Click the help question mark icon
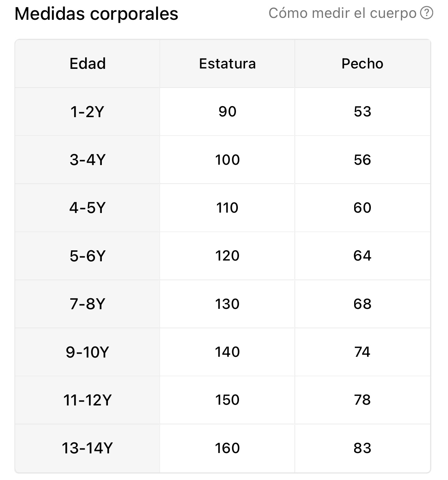 click(427, 13)
